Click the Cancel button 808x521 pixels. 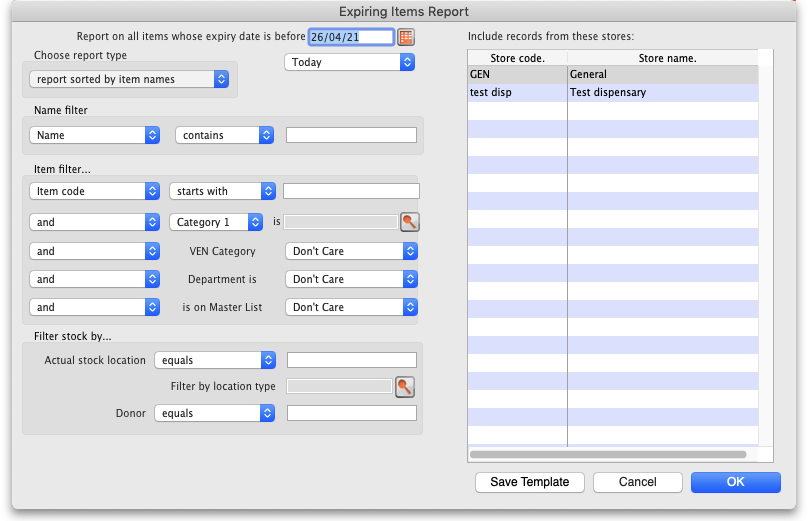(x=637, y=482)
